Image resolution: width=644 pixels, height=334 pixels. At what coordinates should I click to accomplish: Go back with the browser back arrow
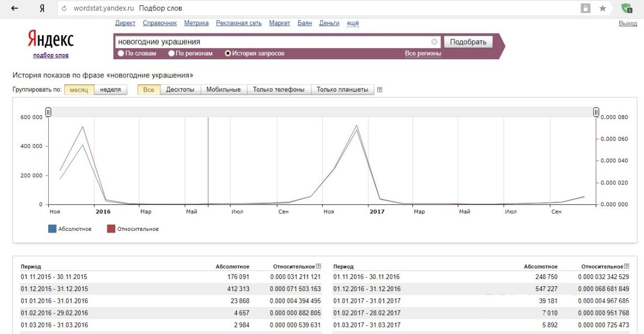coord(15,8)
